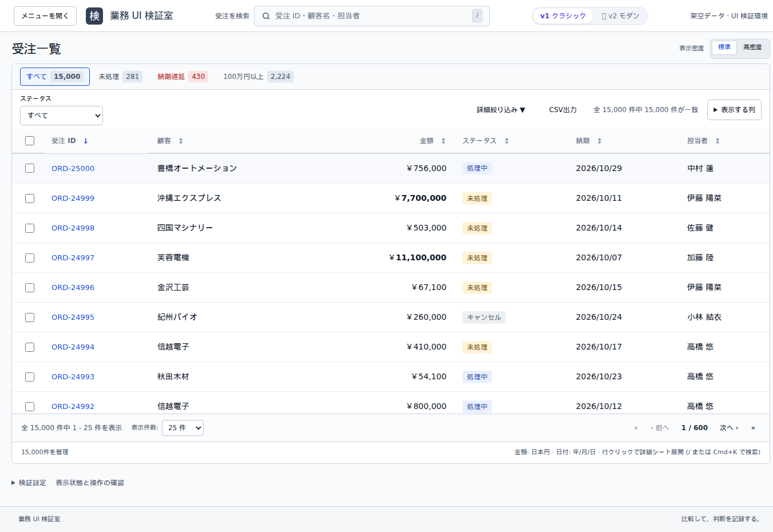Viewport: 773px width, 532px height.
Task: Select the 100万円以上 2,224 tab
Action: [x=258, y=77]
